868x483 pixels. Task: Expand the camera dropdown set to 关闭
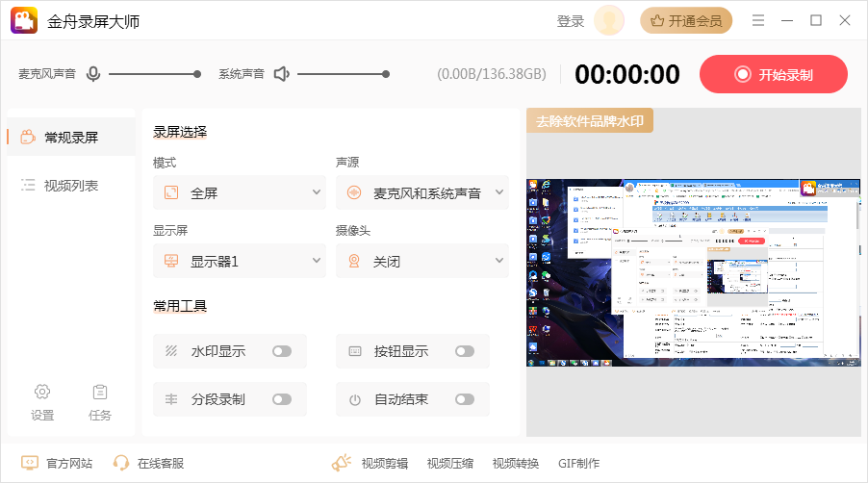[x=422, y=261]
